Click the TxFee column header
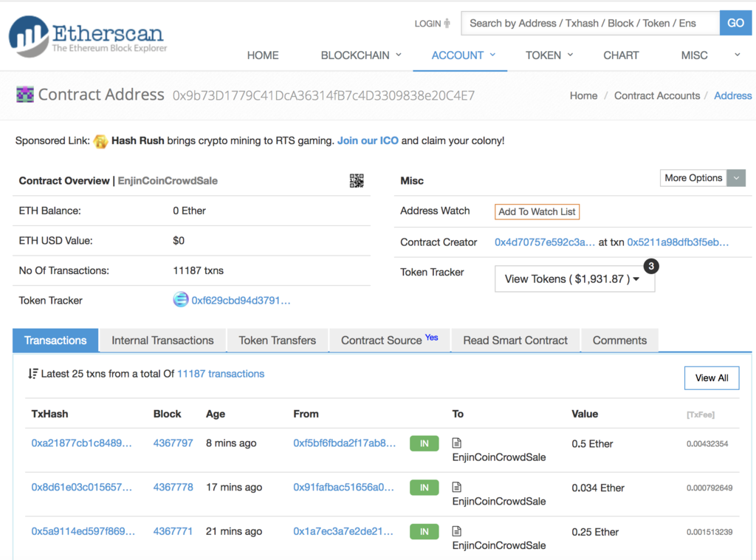The width and height of the screenshot is (756, 560). (x=701, y=414)
